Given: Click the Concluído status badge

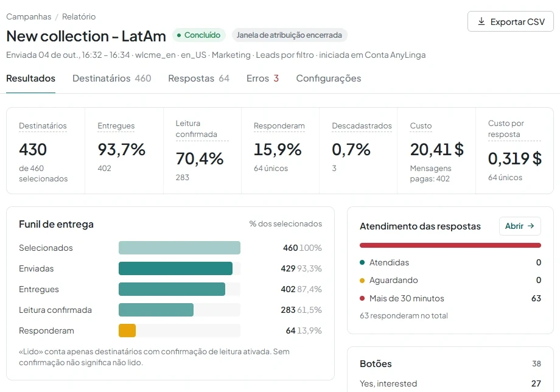Looking at the screenshot, I should [x=199, y=35].
